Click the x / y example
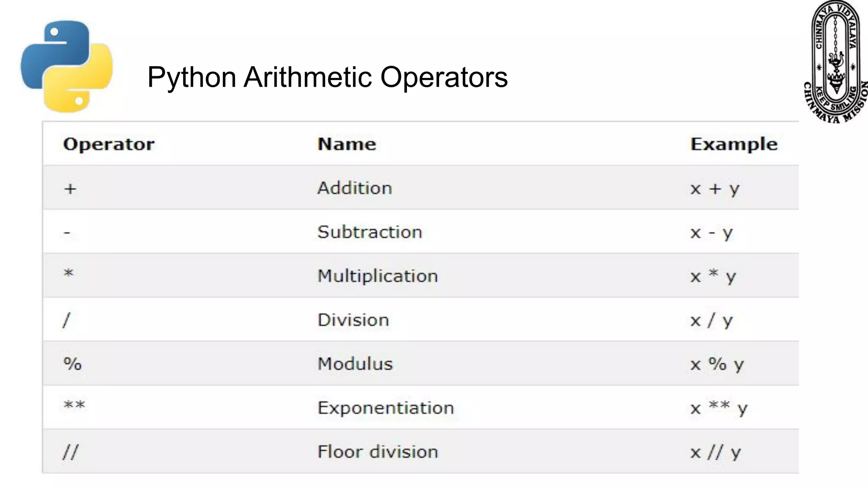This screenshot has height=488, width=868. click(x=711, y=320)
